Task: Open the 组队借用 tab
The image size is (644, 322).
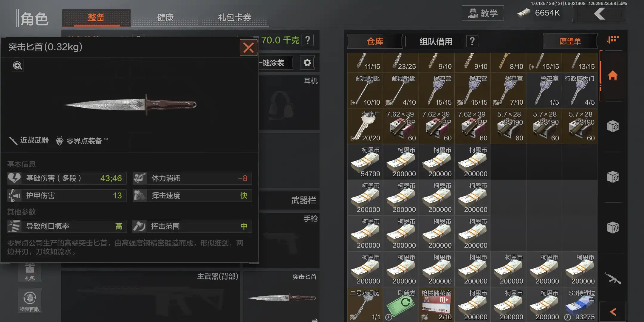Action: pos(436,41)
